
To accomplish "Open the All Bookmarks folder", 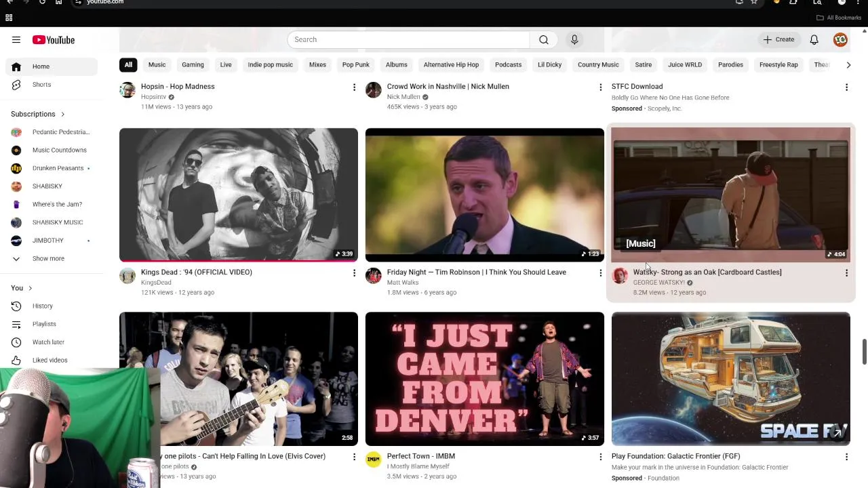I will pyautogui.click(x=839, y=18).
